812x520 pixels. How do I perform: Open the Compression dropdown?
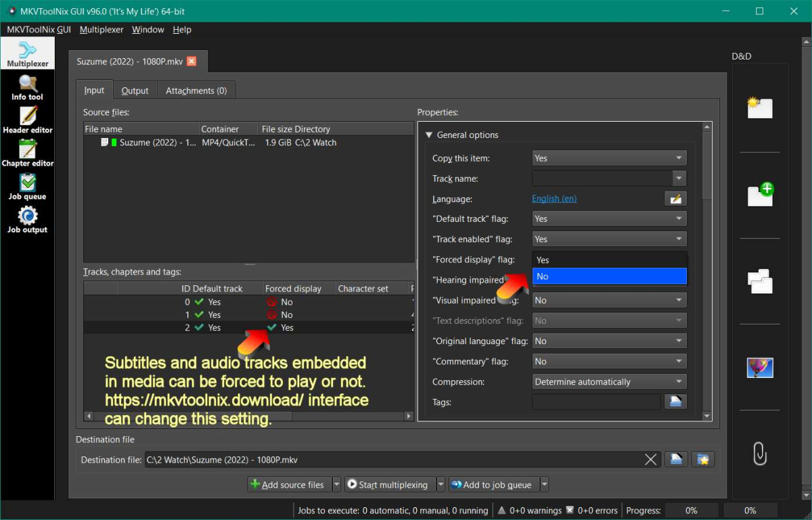(608, 381)
